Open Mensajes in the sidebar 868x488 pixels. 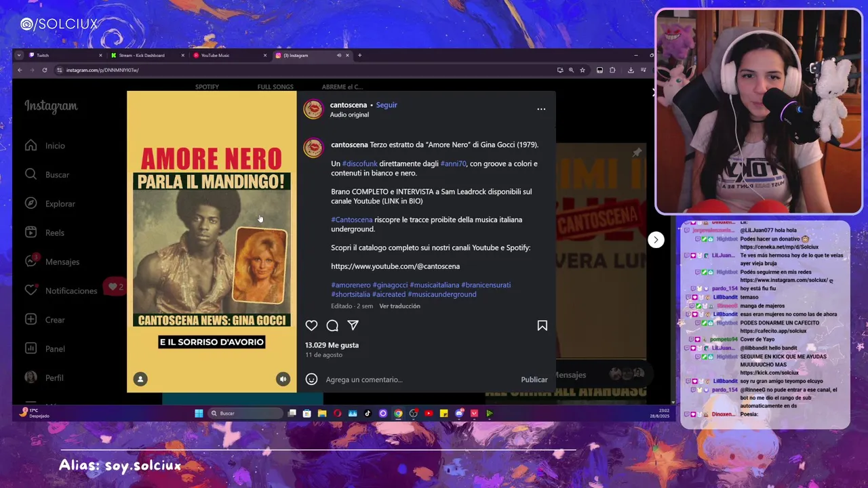[52, 262]
